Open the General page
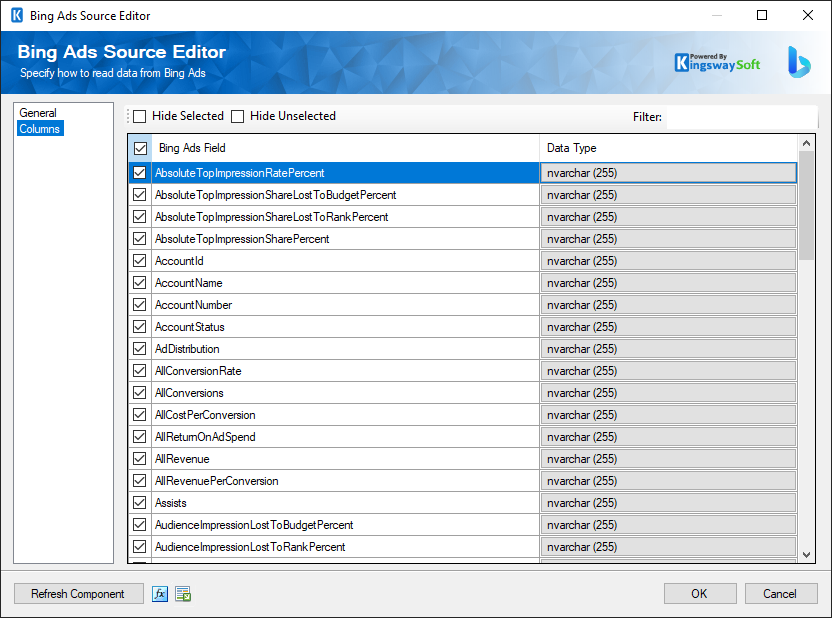The width and height of the screenshot is (832, 618). coord(38,112)
